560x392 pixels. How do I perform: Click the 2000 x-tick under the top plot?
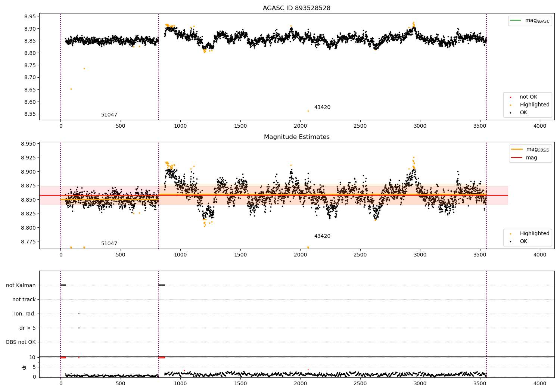click(300, 126)
